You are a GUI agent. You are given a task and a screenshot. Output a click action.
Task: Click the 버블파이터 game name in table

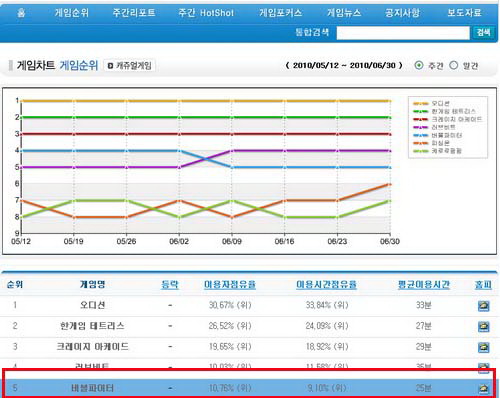(92, 388)
